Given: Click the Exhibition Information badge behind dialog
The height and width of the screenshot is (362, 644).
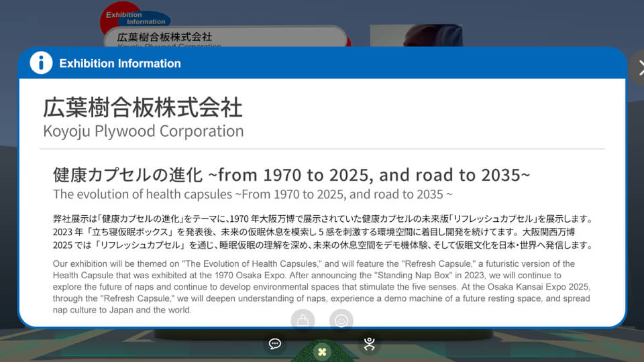Looking at the screenshot, I should tap(135, 17).
